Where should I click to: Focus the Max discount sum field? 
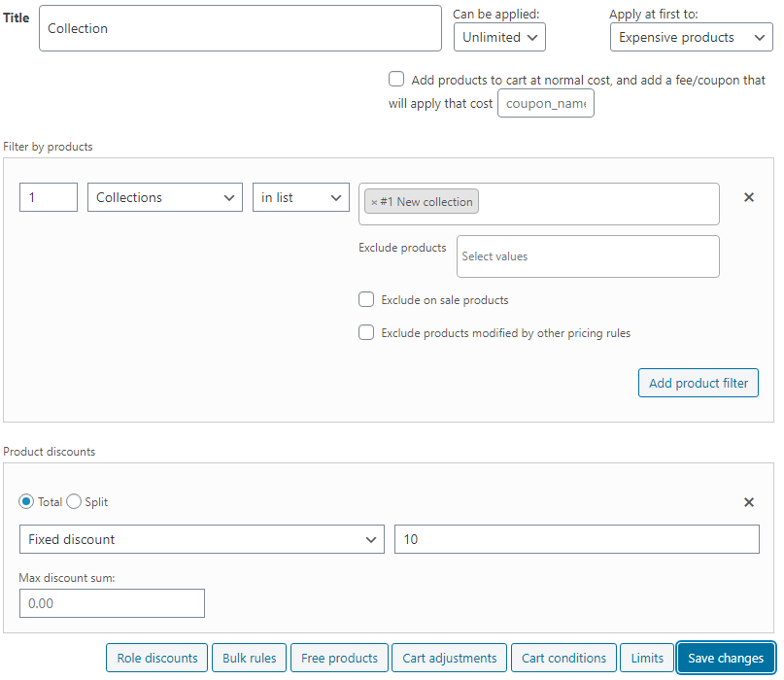(x=112, y=603)
